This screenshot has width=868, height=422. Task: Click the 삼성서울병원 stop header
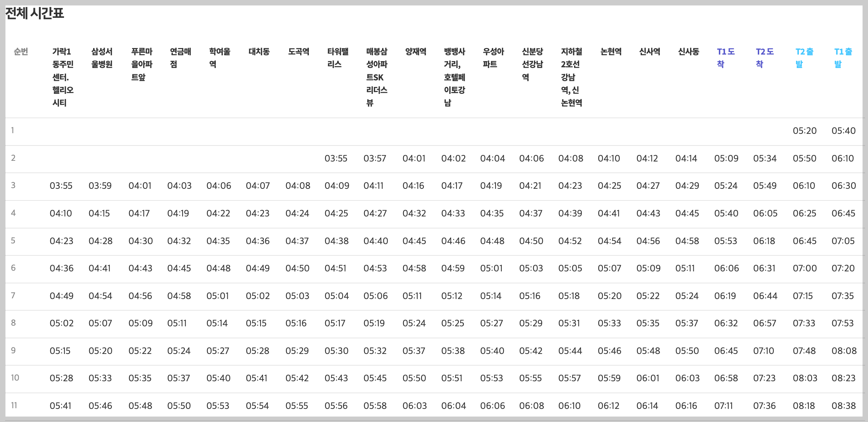point(101,58)
